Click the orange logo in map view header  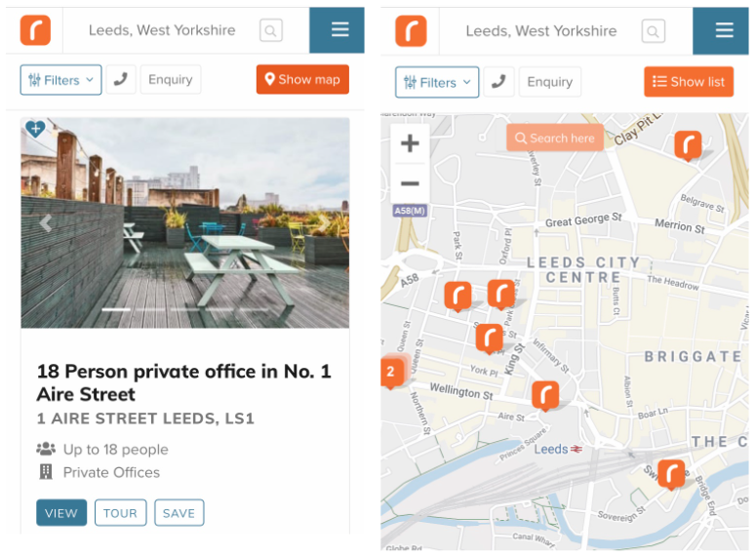click(x=411, y=31)
